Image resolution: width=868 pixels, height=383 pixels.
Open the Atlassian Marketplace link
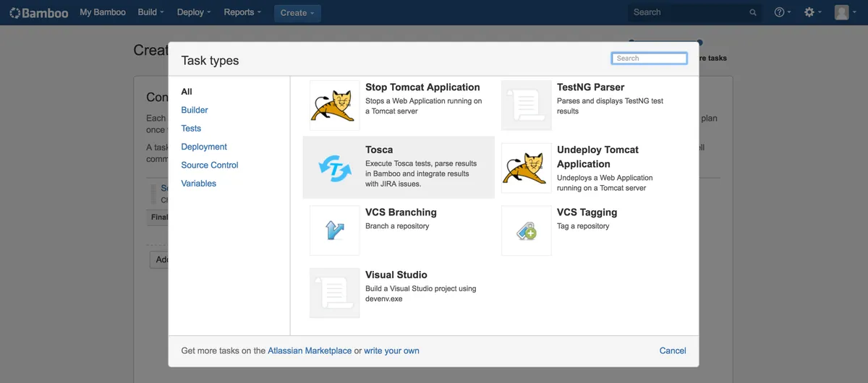[x=310, y=350]
